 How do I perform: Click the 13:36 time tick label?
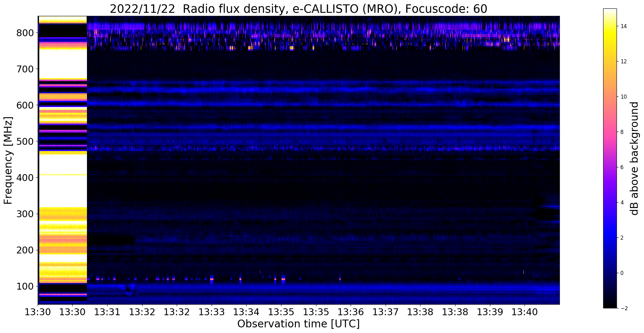coord(351,312)
